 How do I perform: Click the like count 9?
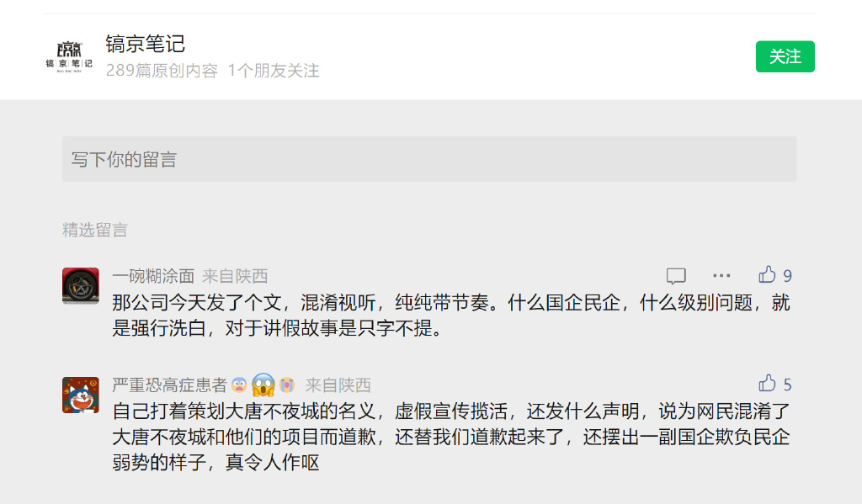tap(787, 276)
